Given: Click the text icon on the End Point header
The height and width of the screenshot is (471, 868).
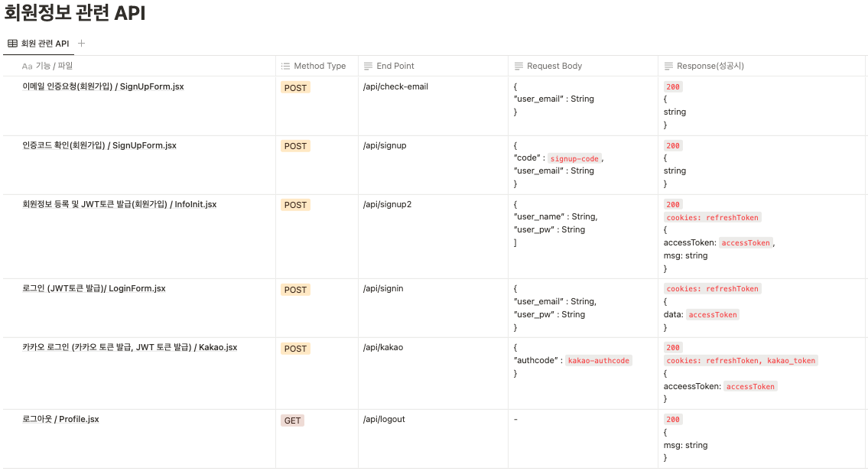Looking at the screenshot, I should 367,66.
